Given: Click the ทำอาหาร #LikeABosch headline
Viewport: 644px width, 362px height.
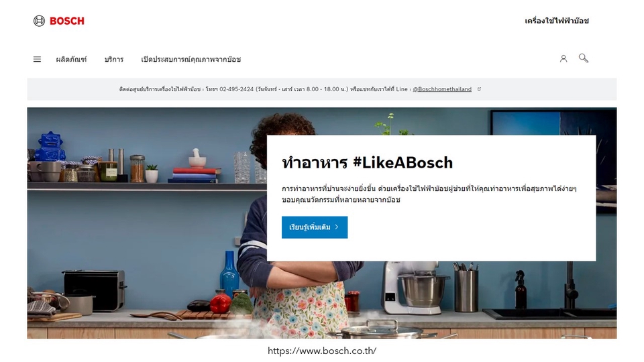Looking at the screenshot, I should 367,163.
